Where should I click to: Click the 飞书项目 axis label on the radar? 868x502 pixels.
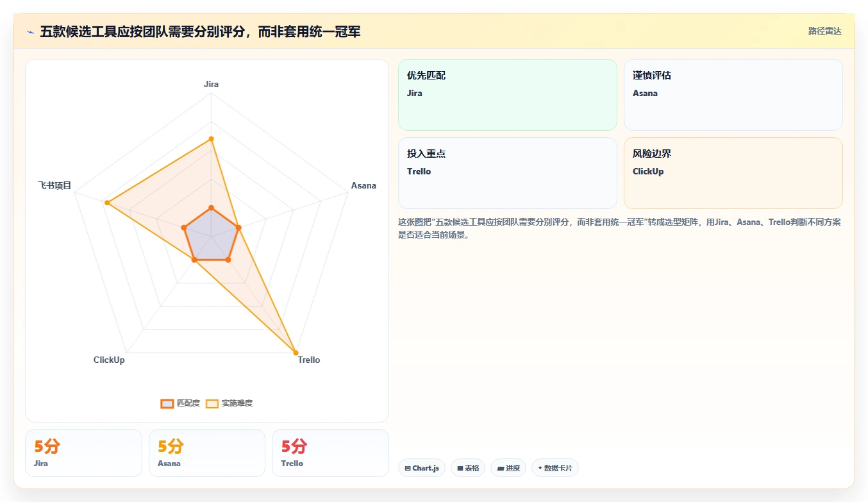click(54, 185)
